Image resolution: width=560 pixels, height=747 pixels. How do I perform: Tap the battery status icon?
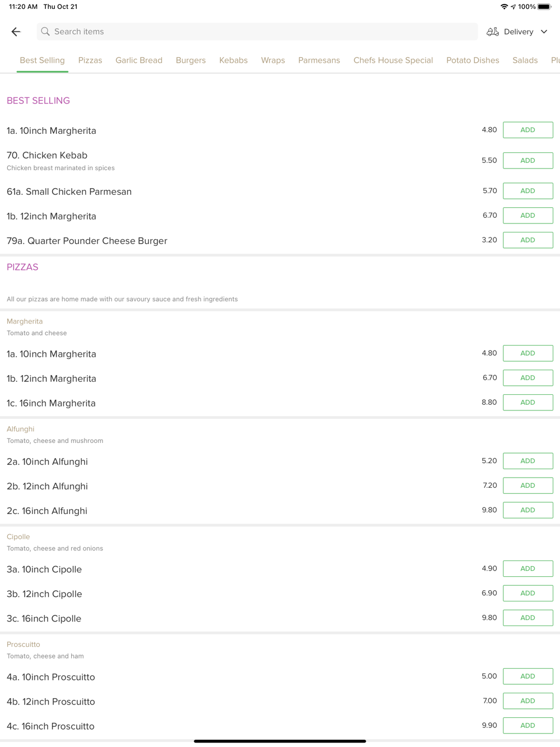[544, 7]
